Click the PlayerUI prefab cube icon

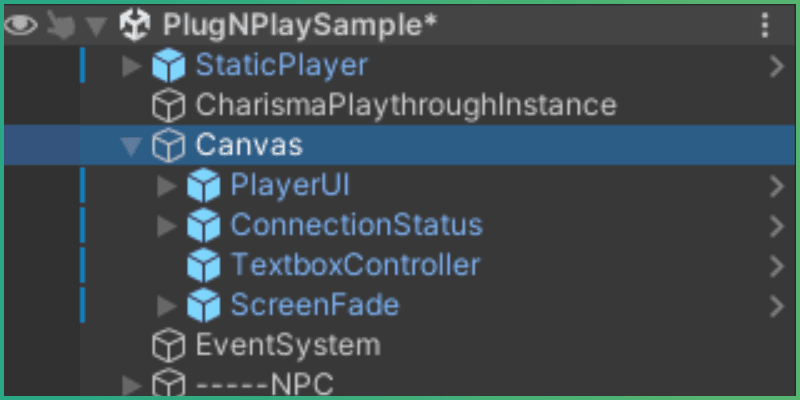click(x=203, y=185)
